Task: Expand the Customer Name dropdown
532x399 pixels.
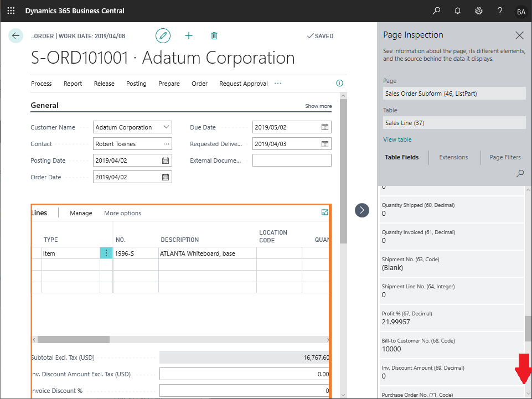Action: (x=166, y=127)
